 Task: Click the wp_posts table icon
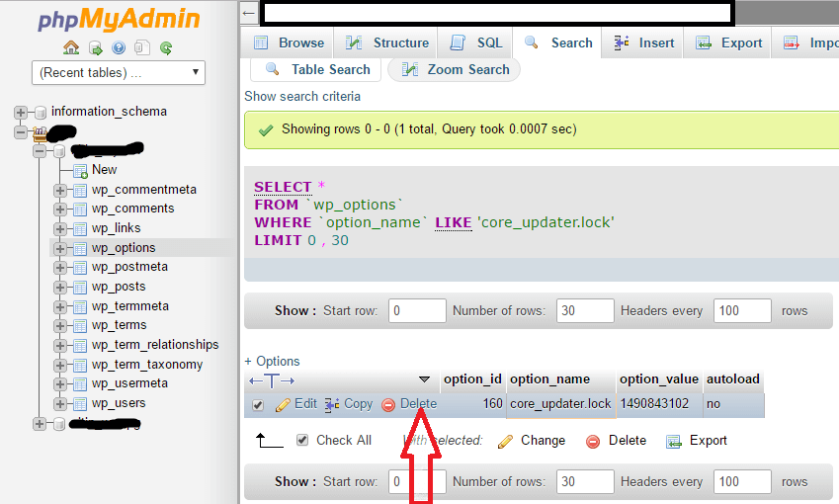80,287
